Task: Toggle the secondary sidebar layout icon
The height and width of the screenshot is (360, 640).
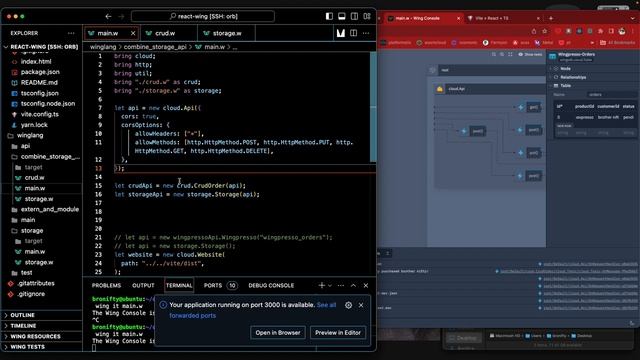Action: pyautogui.click(x=354, y=16)
